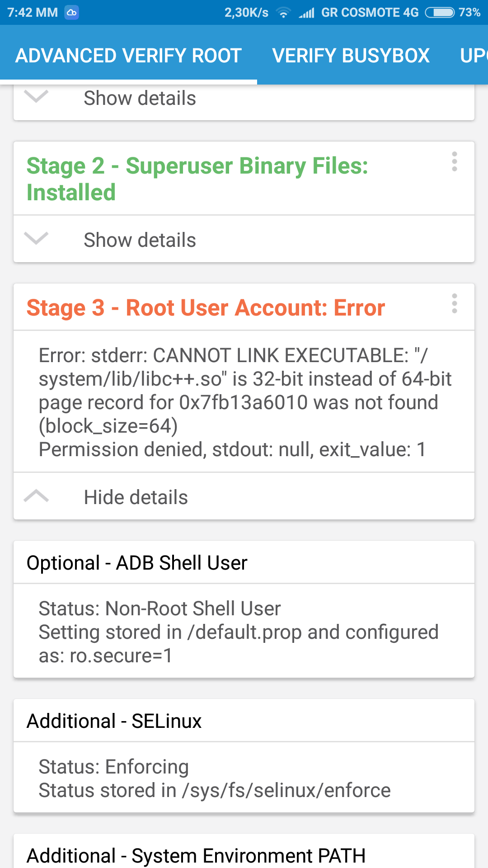Tap Additional System Environment PATH heading
This screenshot has height=868, width=488.
[196, 855]
